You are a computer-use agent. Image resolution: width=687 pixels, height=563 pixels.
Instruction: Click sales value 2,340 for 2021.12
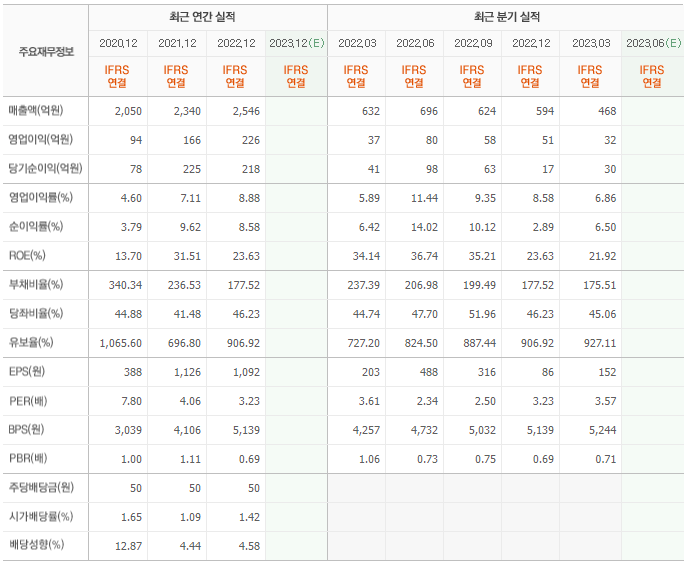[187, 111]
